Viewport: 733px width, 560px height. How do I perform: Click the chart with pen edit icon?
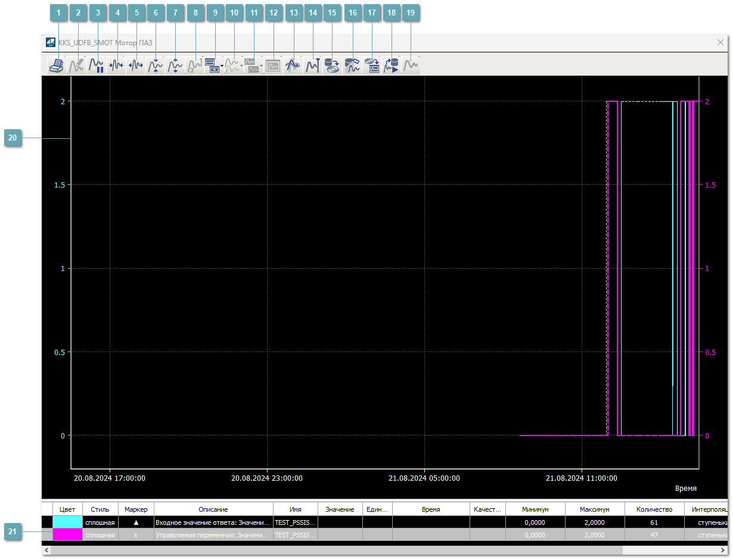point(76,66)
